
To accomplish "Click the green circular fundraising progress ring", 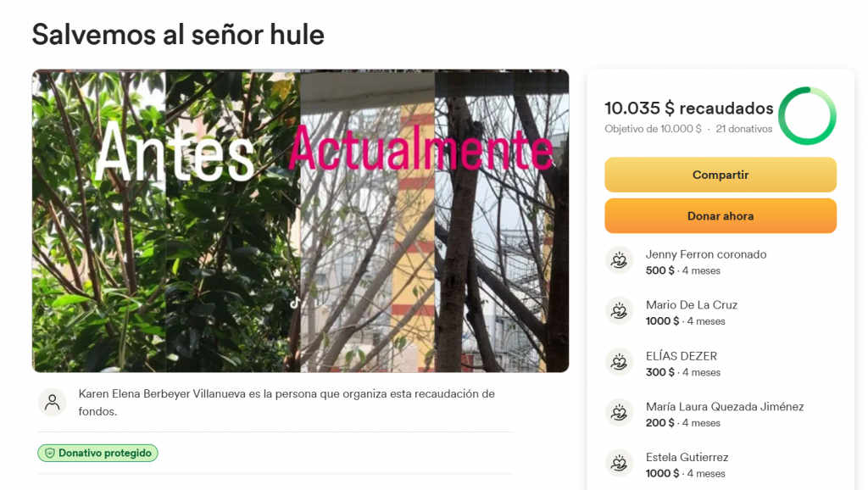I will point(807,115).
